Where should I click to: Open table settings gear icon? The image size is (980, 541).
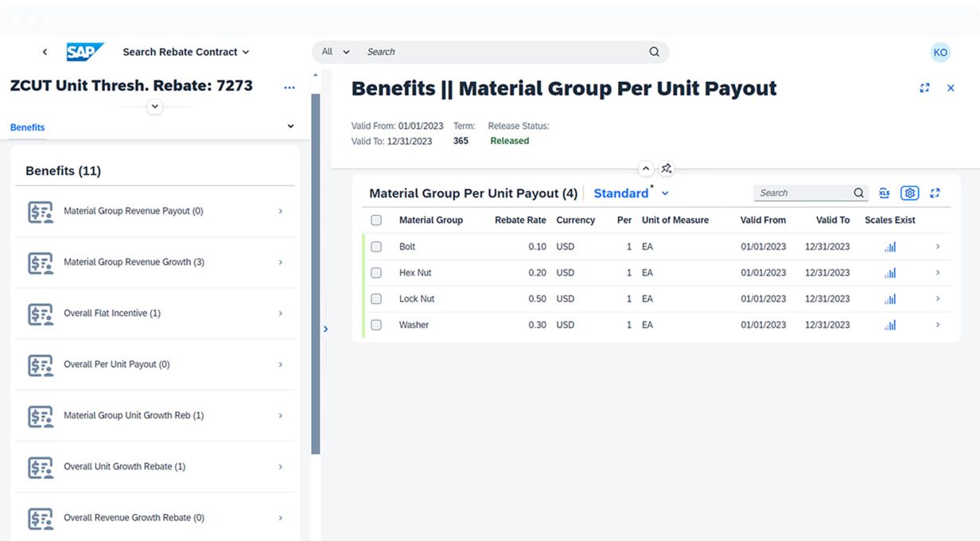(909, 193)
